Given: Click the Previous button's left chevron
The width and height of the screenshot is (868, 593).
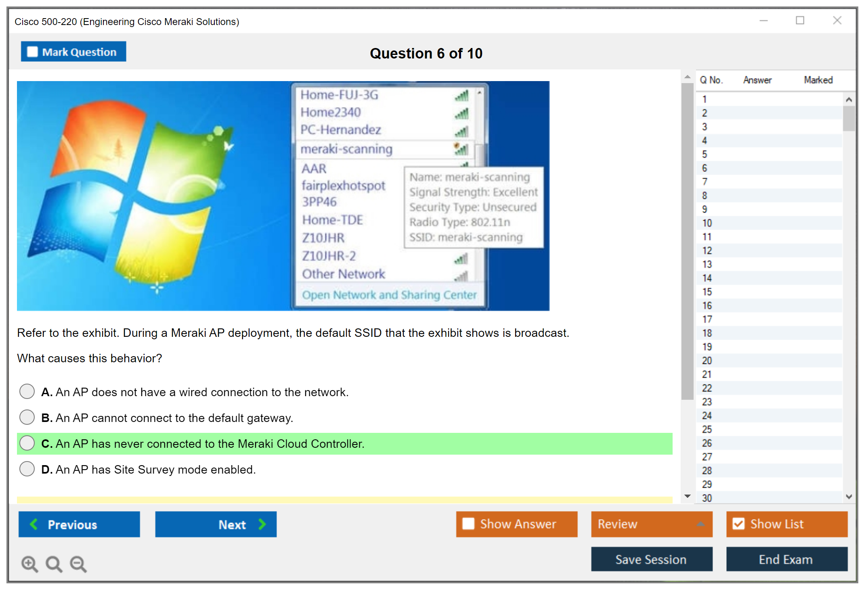Looking at the screenshot, I should pyautogui.click(x=34, y=524).
